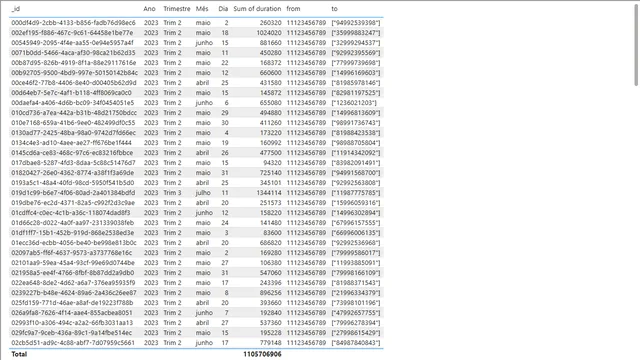Select id 022ea648-8de2-4d62-a6a7-376ea95935f9

(73, 283)
